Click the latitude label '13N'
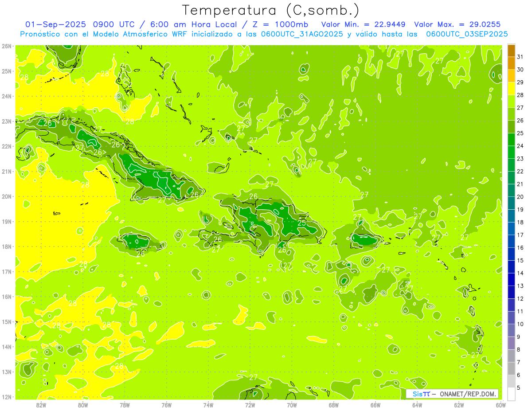Image resolution: width=532 pixels, height=411 pixels. 6,372
